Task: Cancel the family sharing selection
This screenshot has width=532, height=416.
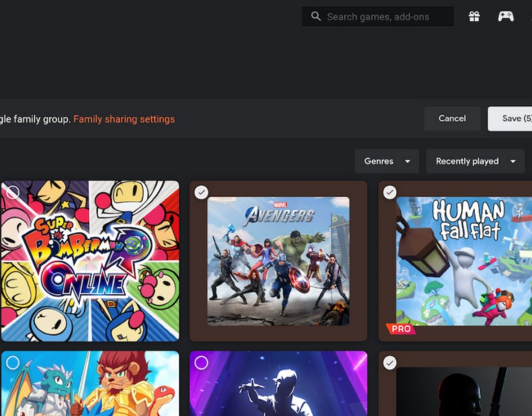Action: pyautogui.click(x=452, y=118)
